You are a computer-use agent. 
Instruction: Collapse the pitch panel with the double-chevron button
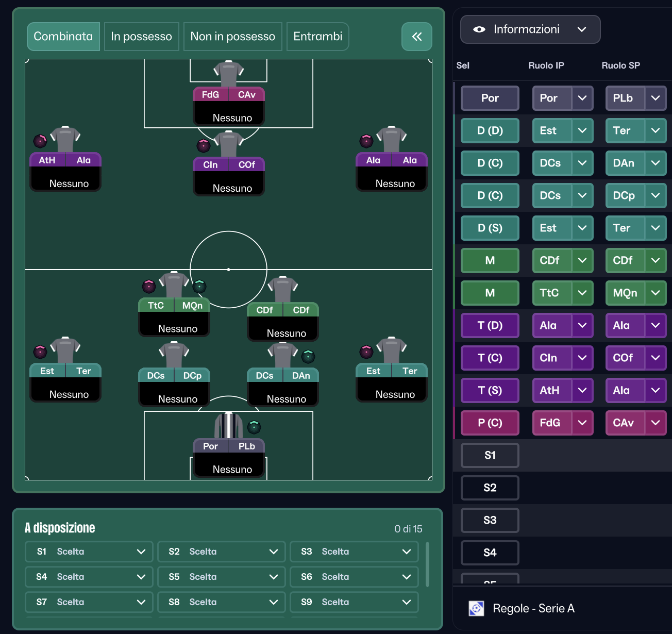pyautogui.click(x=417, y=37)
